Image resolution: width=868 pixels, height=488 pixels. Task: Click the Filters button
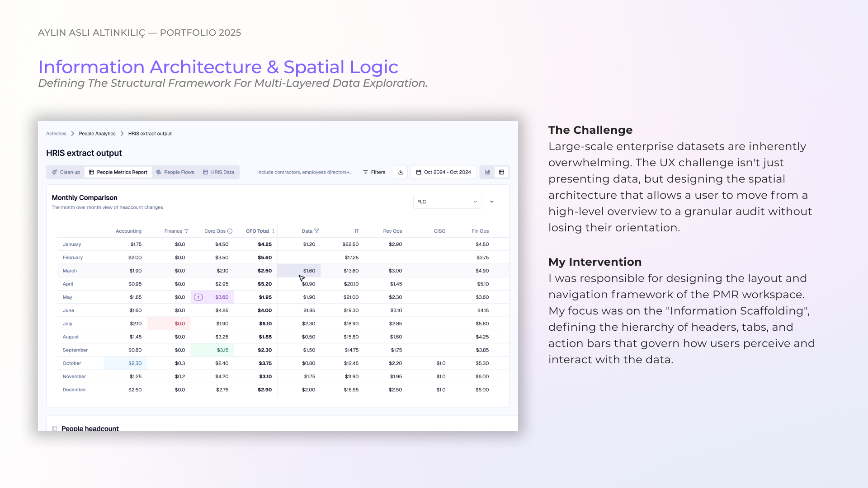click(374, 172)
